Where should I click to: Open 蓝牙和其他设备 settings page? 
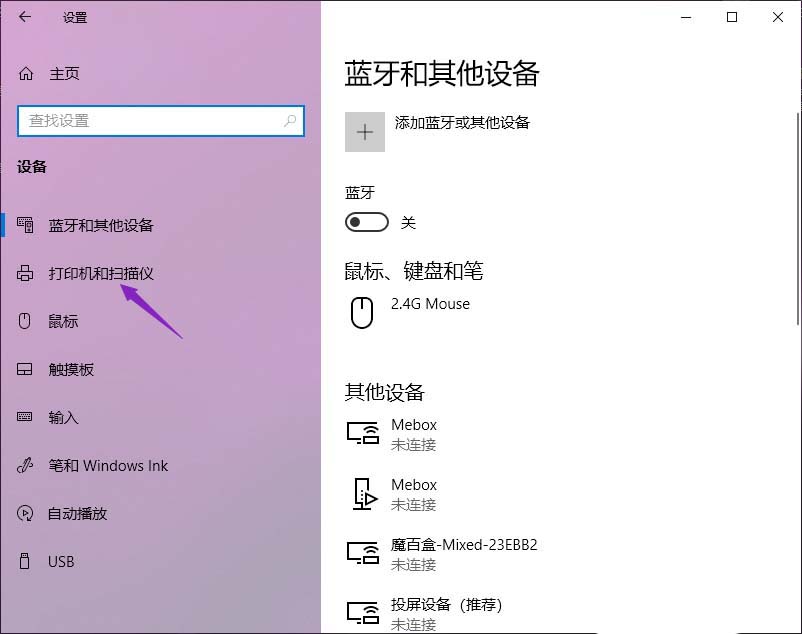(x=101, y=225)
